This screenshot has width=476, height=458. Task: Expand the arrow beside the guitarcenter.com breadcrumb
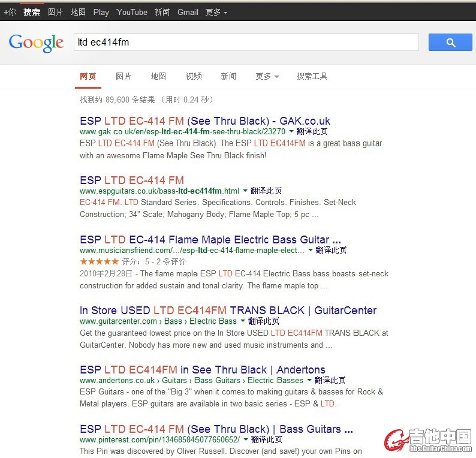(243, 321)
